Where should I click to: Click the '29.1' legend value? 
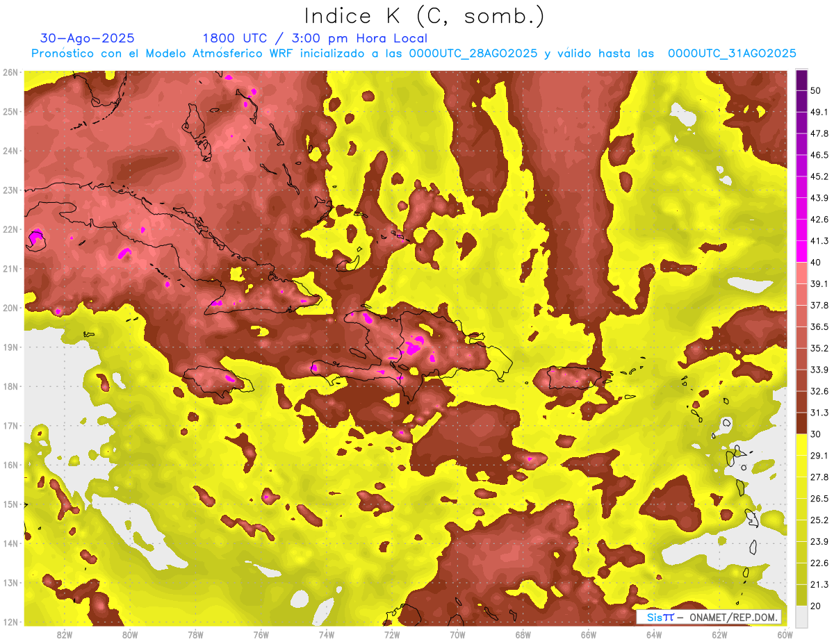[x=819, y=455]
